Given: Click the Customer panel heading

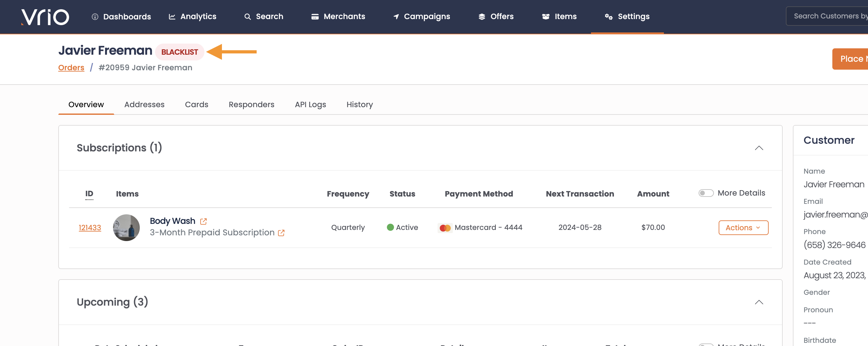Looking at the screenshot, I should click(x=829, y=140).
